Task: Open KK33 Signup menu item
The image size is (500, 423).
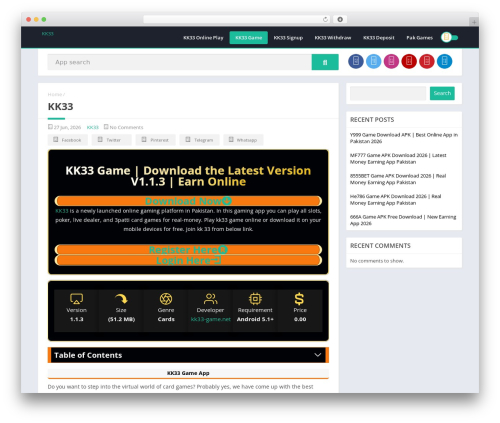Action: (x=288, y=38)
